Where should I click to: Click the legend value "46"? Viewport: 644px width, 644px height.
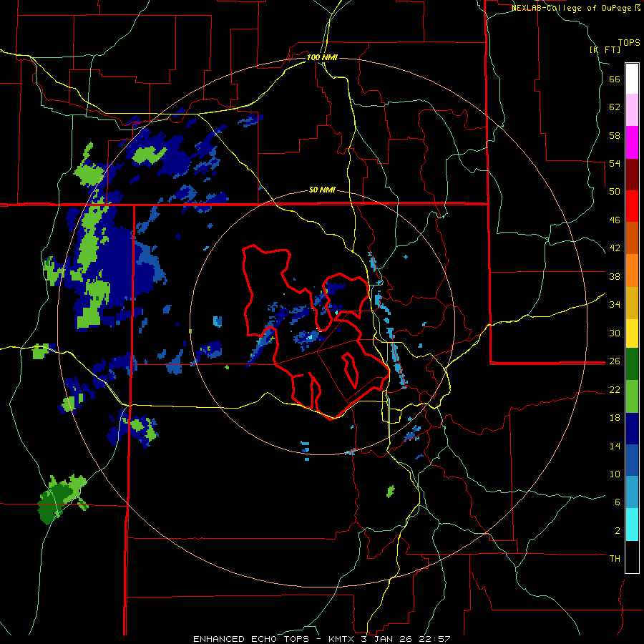click(615, 220)
